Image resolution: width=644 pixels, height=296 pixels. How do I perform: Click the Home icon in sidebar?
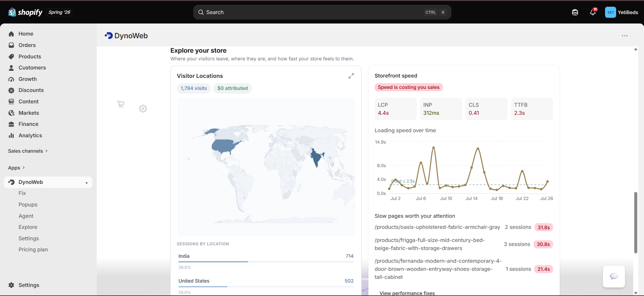tap(11, 34)
